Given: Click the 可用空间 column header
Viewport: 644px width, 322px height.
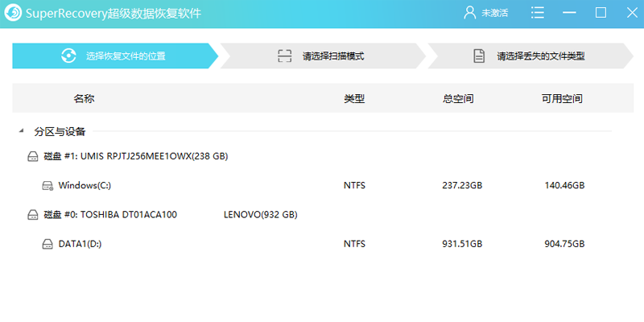Looking at the screenshot, I should pos(562,98).
